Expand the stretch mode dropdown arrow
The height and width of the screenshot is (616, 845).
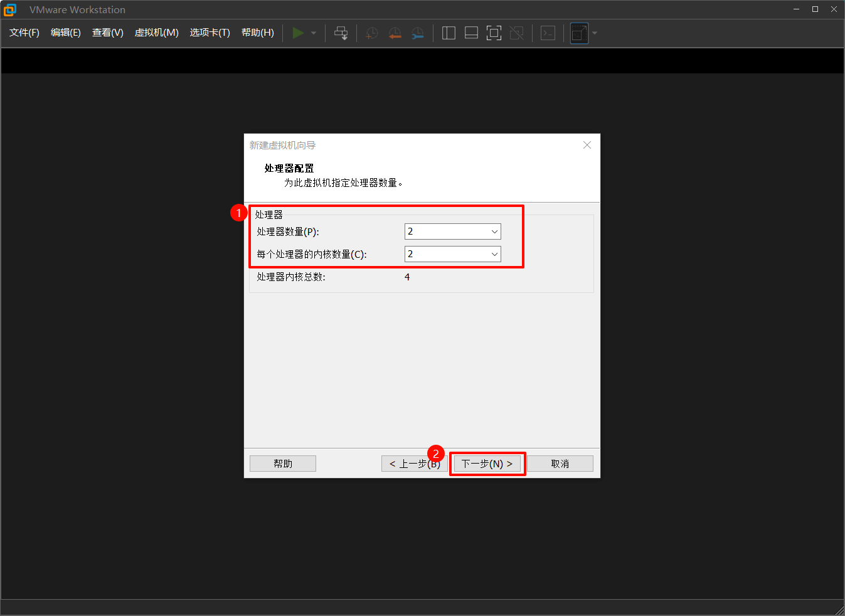[593, 33]
